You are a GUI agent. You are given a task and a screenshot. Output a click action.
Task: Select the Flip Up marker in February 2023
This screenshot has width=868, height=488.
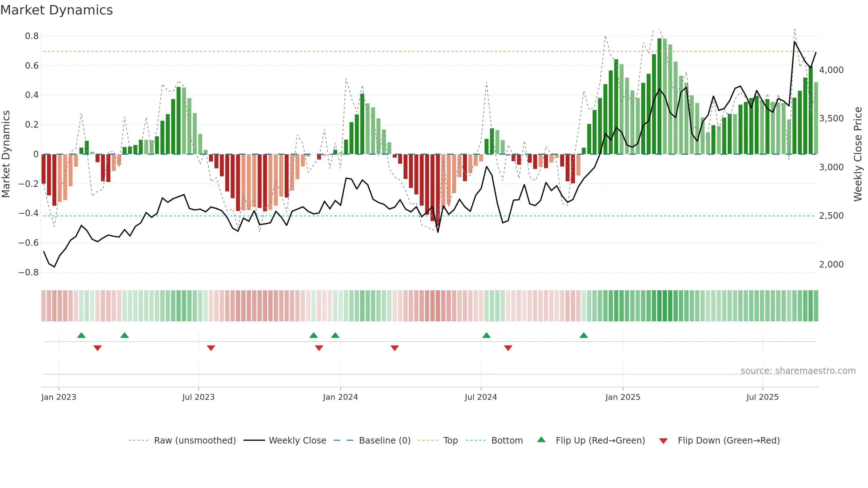click(x=81, y=335)
